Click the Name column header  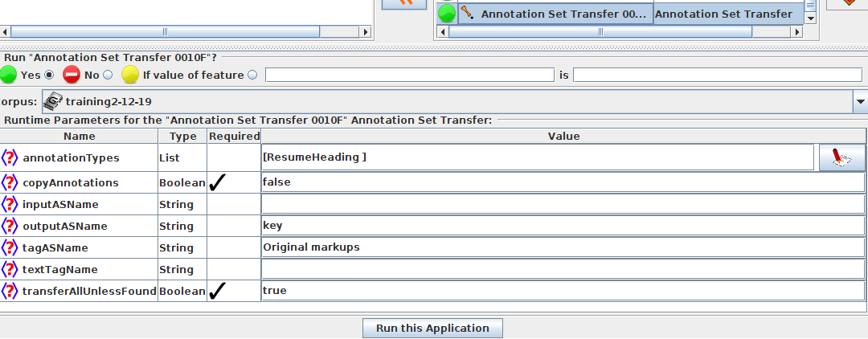point(79,137)
